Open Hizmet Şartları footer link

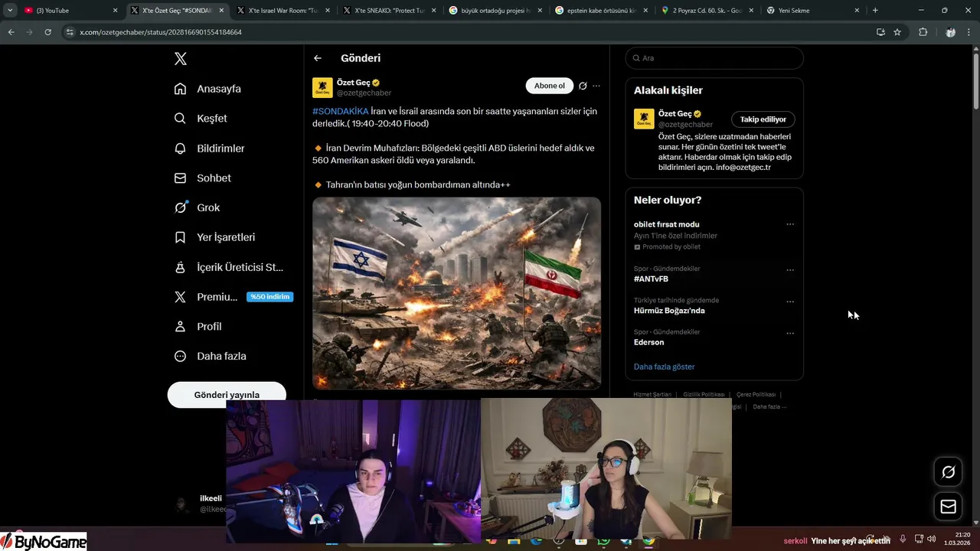click(x=652, y=394)
